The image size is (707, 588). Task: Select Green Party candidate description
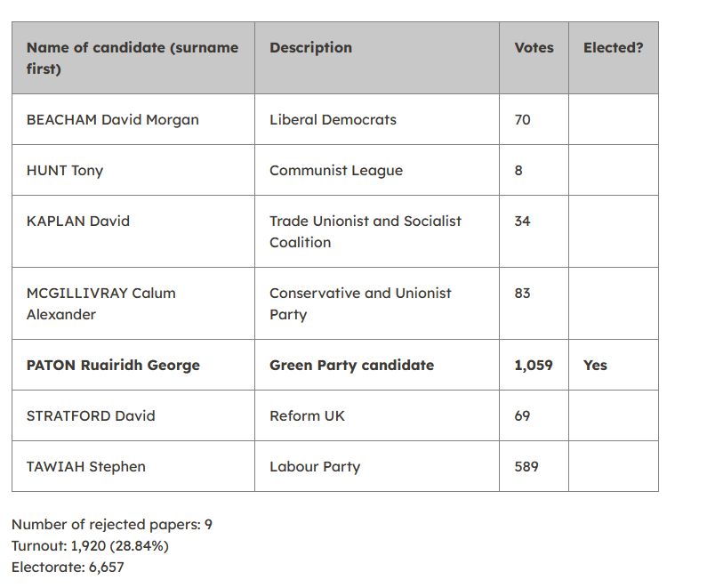(x=351, y=366)
